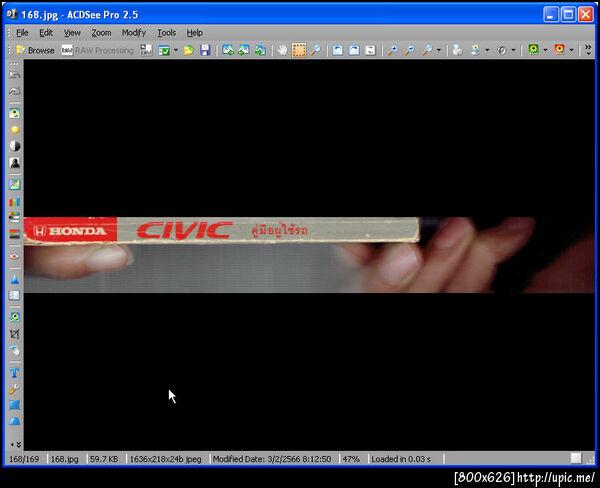The image size is (600, 488).
Task: Click the small square icon in status bar right
Action: pyautogui.click(x=576, y=458)
